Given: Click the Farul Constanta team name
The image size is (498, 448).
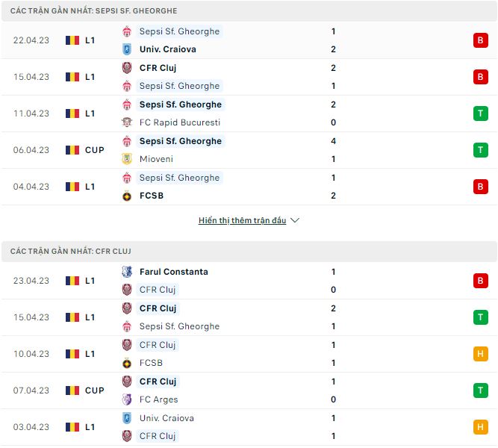Looking at the screenshot, I should pyautogui.click(x=173, y=272).
